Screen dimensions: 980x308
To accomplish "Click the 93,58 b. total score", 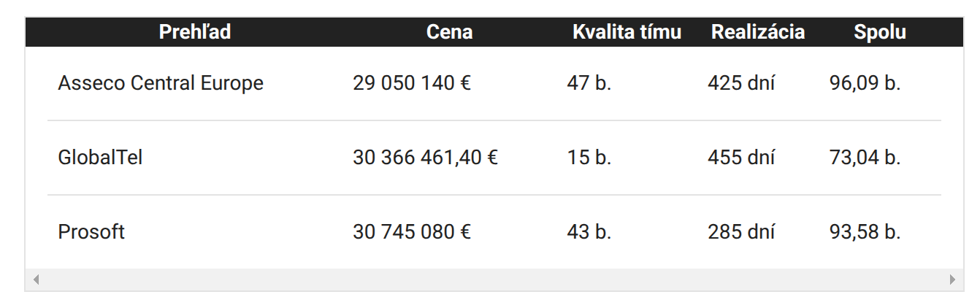I will pos(865,232).
